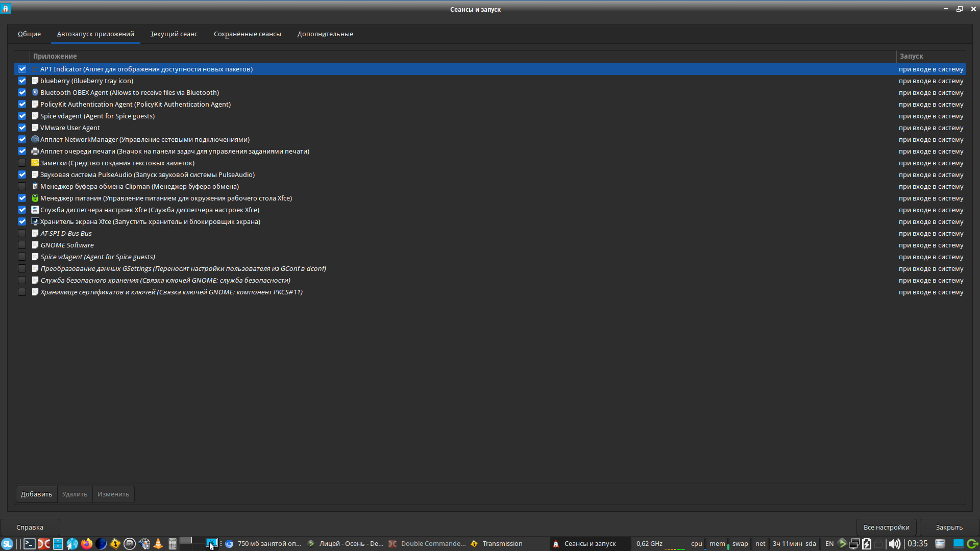Screen dimensions: 980x551
Task: Sort by the Приложение column header
Action: (x=55, y=56)
